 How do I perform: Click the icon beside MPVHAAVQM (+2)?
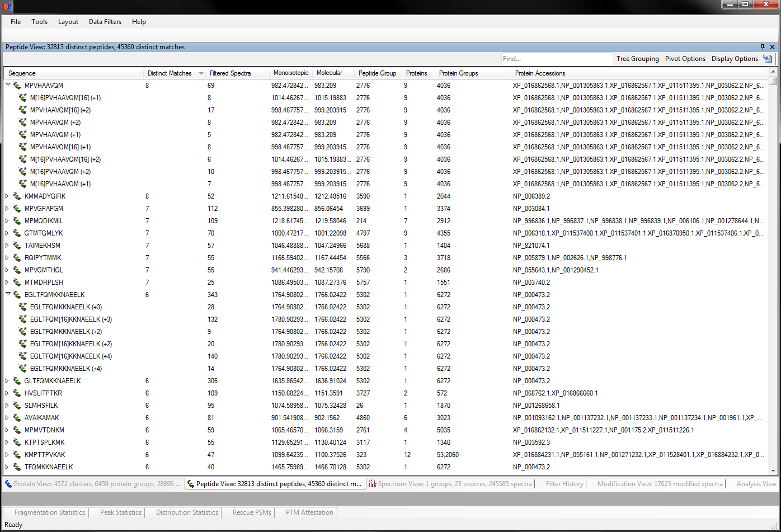[x=22, y=123]
